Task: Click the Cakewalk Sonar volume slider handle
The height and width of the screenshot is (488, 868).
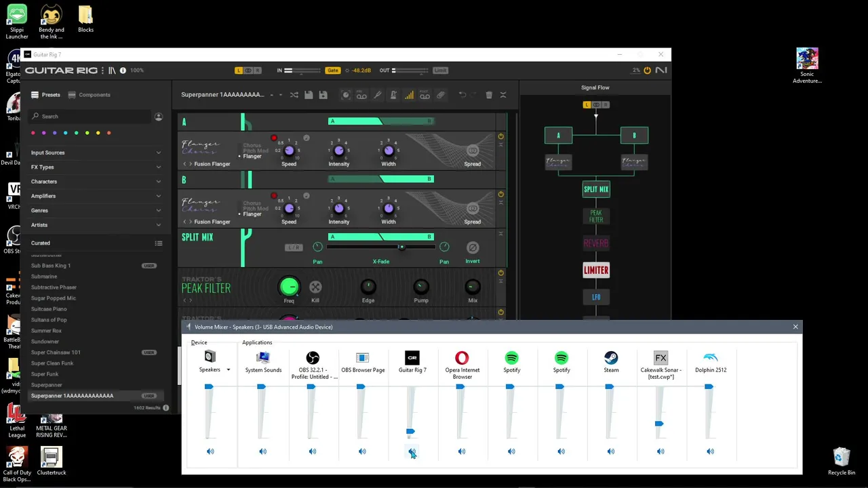Action: click(x=659, y=424)
